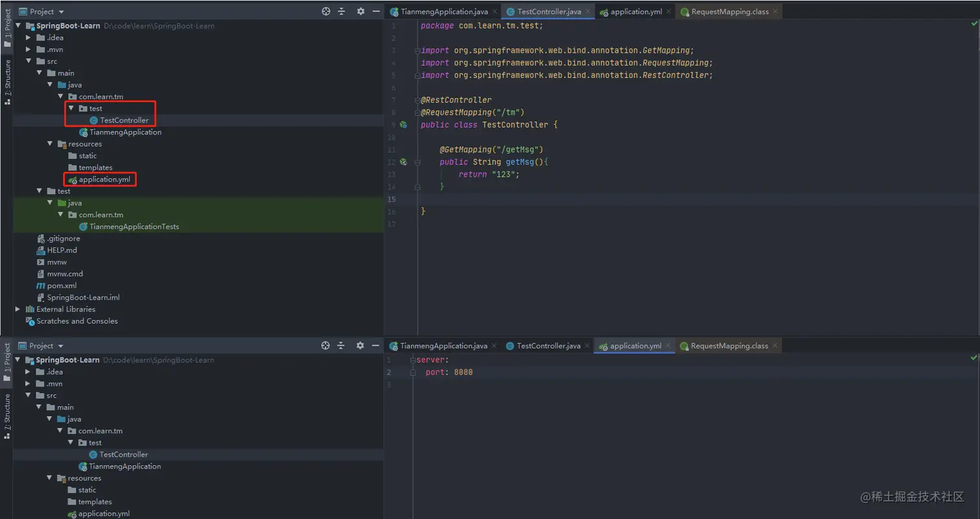Click pom.xml Maven file icon
980x519 pixels.
click(41, 285)
